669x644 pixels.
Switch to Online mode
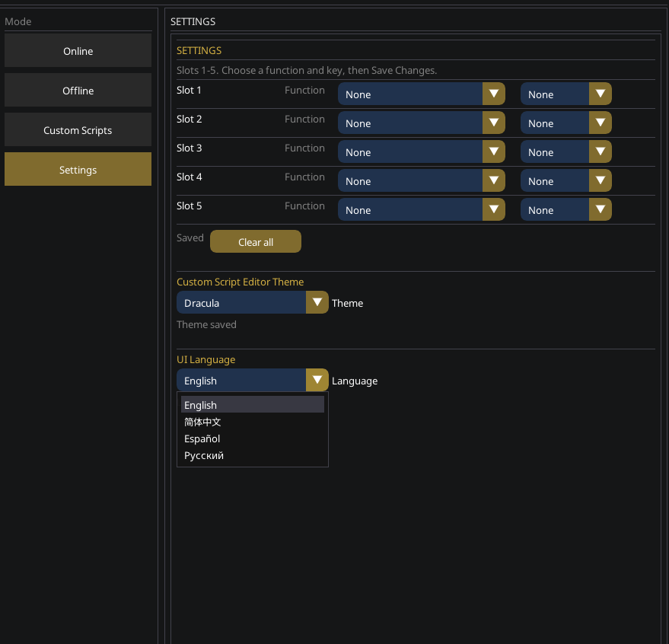pyautogui.click(x=78, y=50)
